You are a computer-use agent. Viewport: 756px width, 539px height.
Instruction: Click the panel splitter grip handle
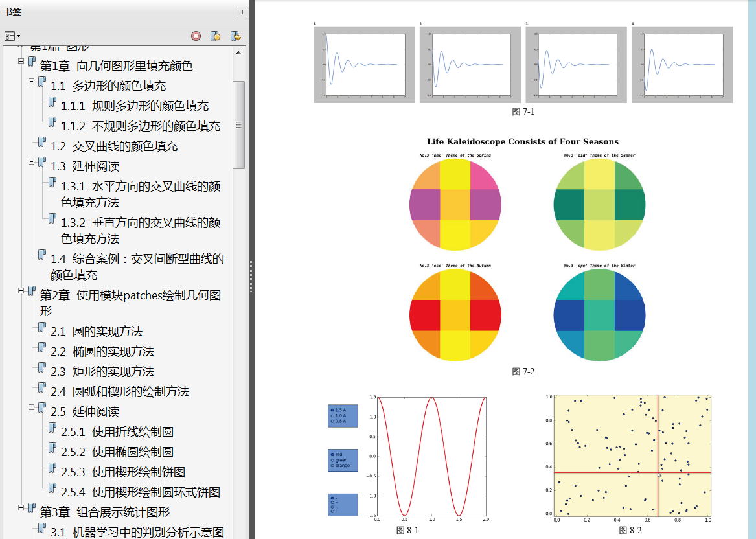[251, 276]
